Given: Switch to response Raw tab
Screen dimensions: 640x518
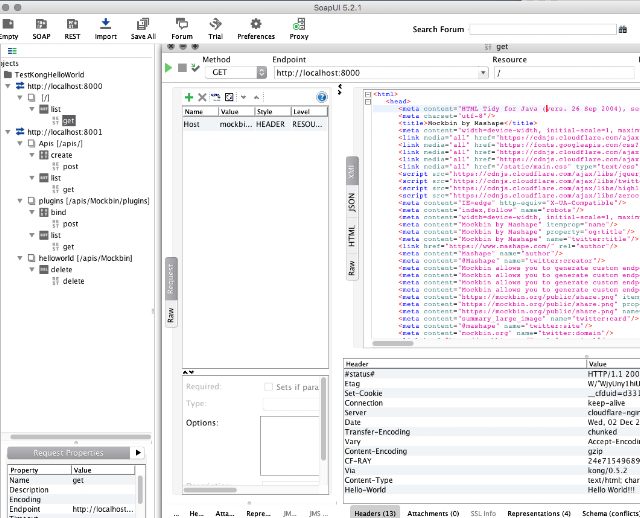Looking at the screenshot, I should pos(352,267).
